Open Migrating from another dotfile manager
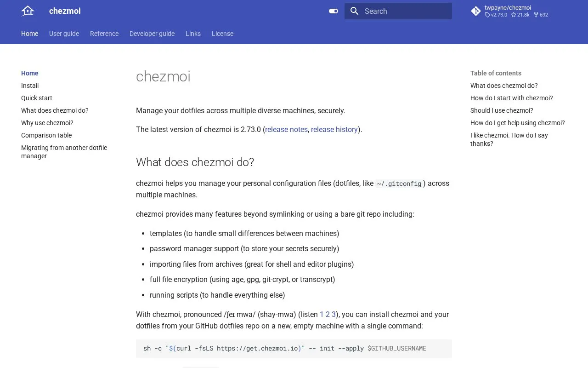 click(x=64, y=152)
